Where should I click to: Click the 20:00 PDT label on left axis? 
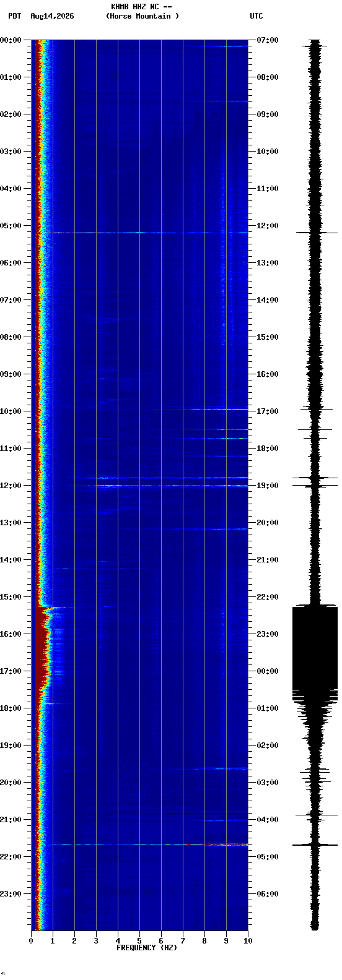click(11, 783)
